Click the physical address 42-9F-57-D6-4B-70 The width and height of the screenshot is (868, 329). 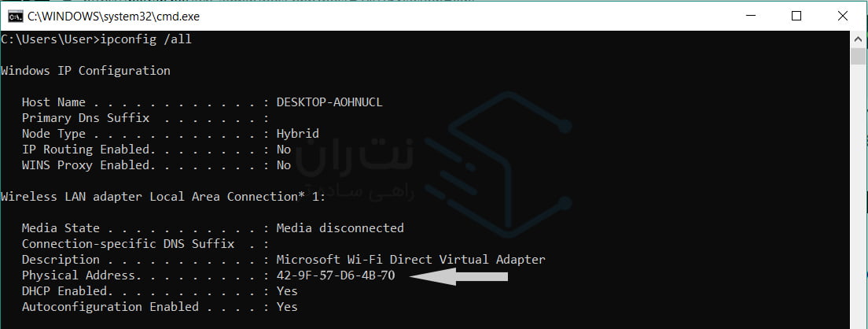coord(337,275)
